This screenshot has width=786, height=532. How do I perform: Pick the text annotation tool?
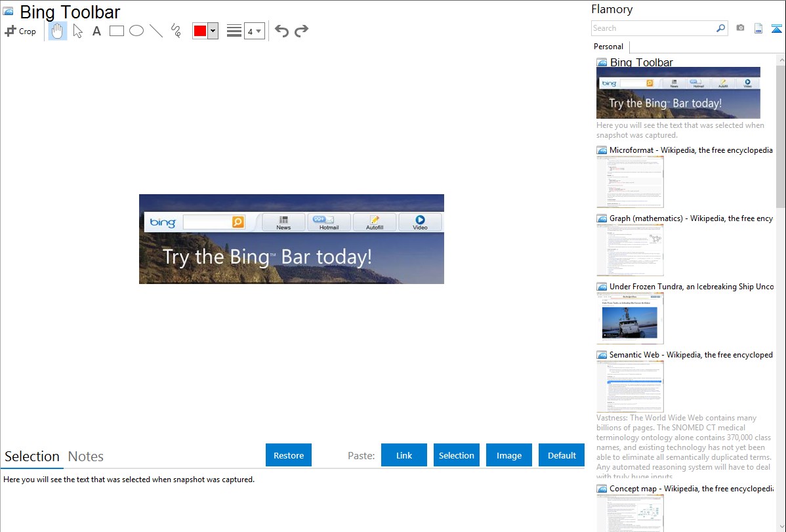click(96, 31)
